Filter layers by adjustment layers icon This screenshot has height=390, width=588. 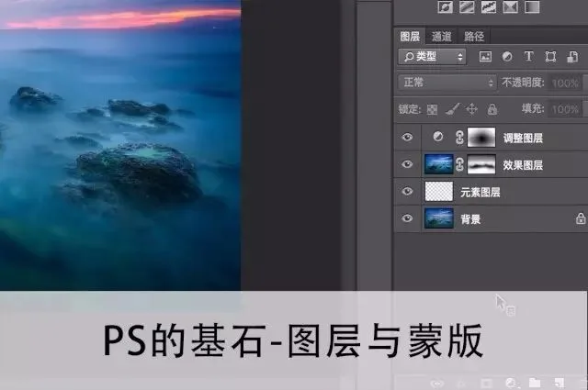[507, 57]
